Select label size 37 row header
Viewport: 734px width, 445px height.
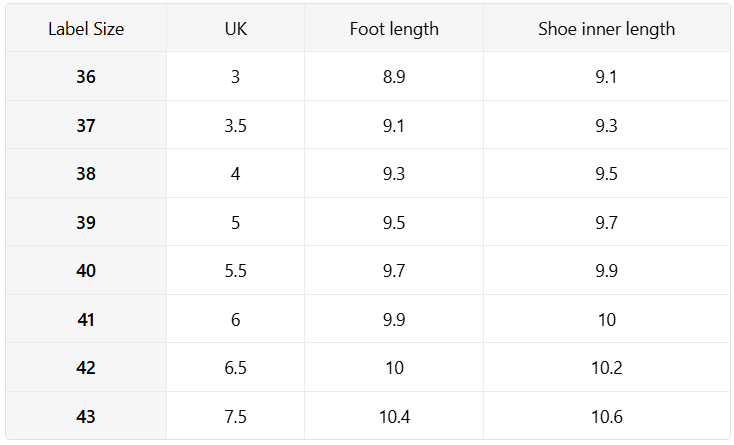tap(86, 126)
